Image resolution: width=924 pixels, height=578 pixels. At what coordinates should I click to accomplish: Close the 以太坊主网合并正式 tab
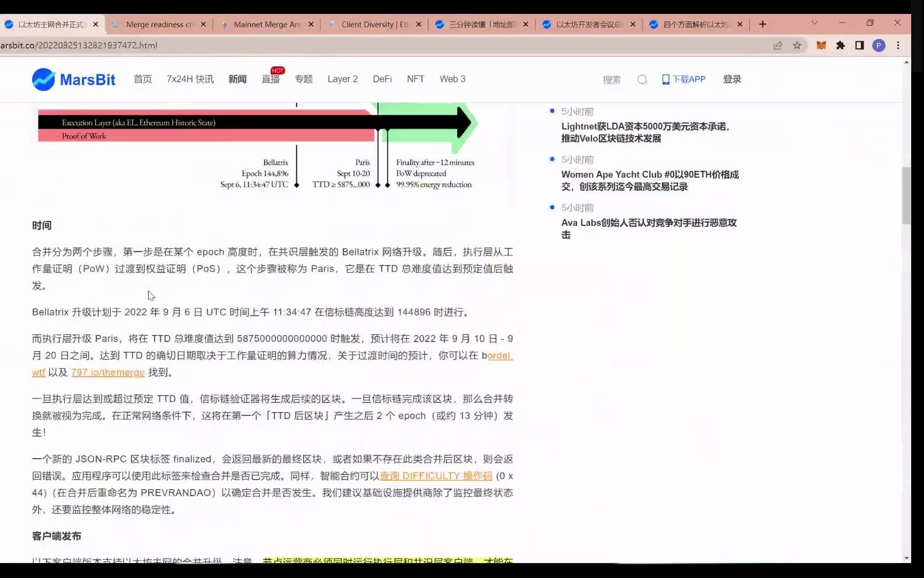tap(96, 24)
